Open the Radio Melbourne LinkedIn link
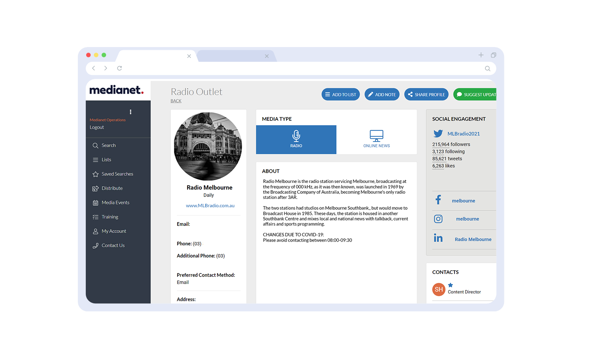 (473, 240)
